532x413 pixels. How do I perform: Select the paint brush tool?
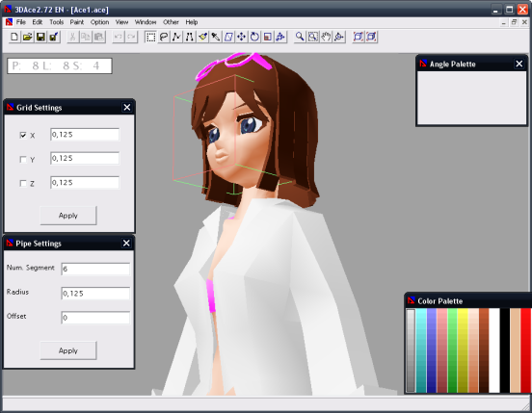202,37
